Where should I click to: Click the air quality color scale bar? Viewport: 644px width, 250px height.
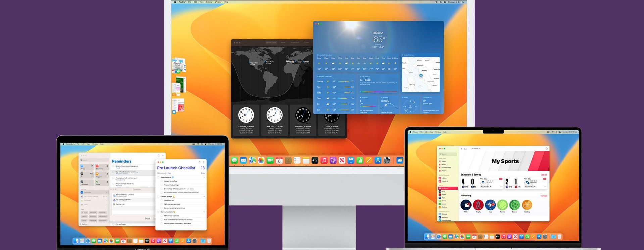click(x=379, y=92)
